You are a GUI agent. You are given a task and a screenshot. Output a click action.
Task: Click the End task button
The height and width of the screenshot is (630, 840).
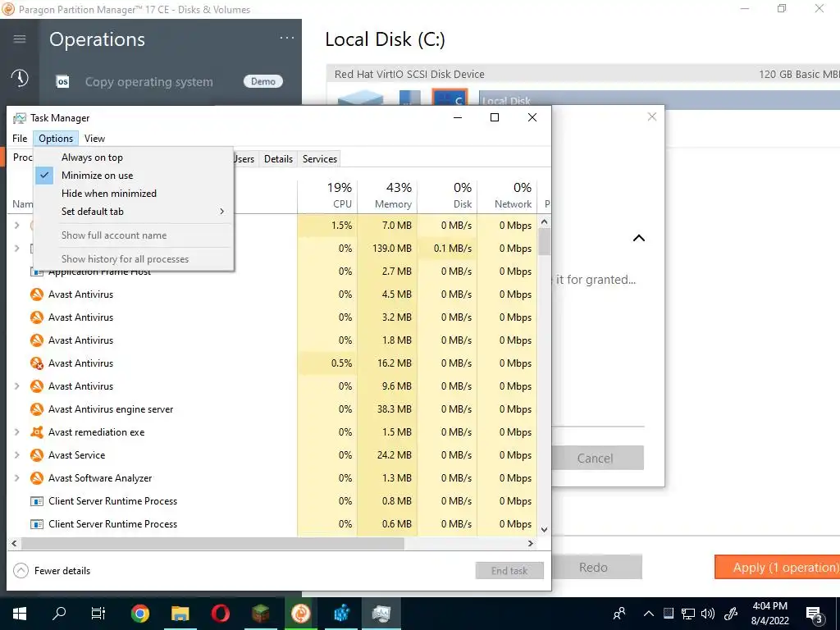tap(509, 571)
